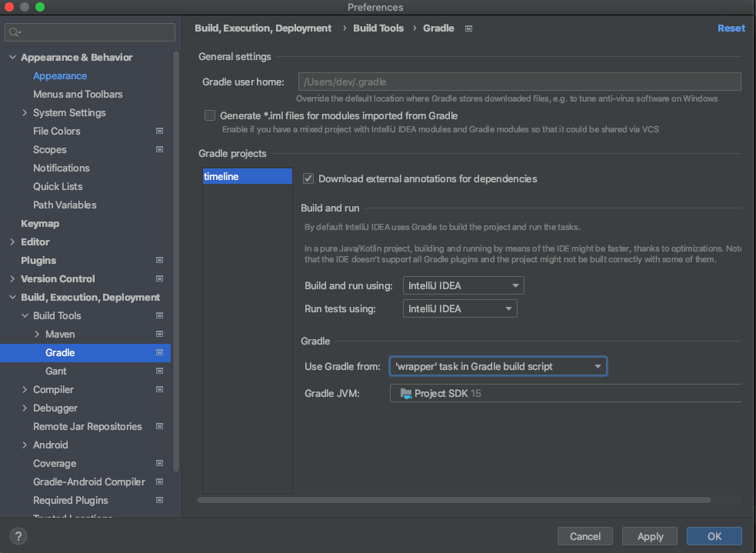The width and height of the screenshot is (756, 553).
Task: Focus the settings search field
Action: (x=90, y=32)
